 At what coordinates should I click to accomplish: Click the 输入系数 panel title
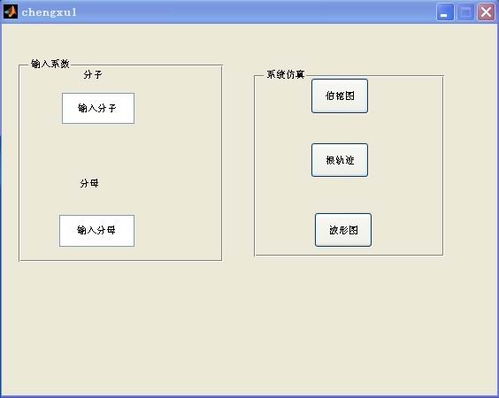tap(50, 63)
